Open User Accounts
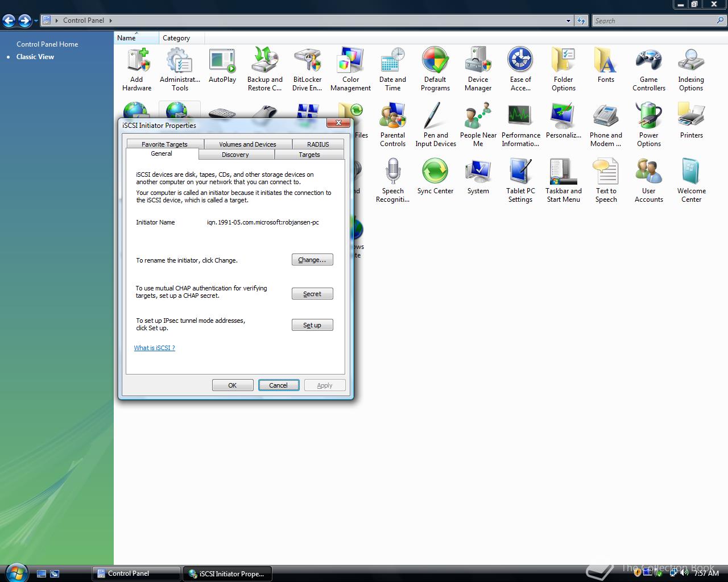 (649, 181)
